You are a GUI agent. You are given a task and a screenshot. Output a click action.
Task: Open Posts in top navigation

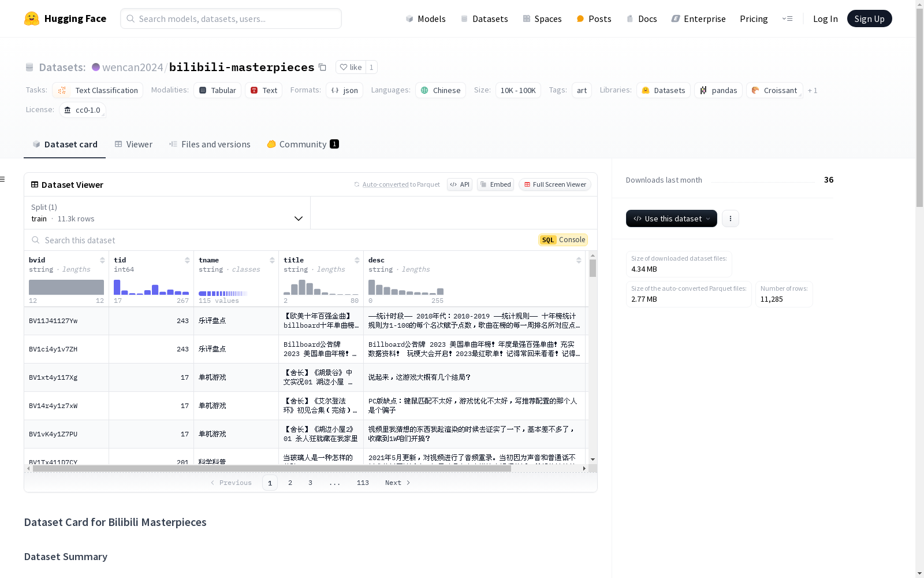tap(594, 18)
